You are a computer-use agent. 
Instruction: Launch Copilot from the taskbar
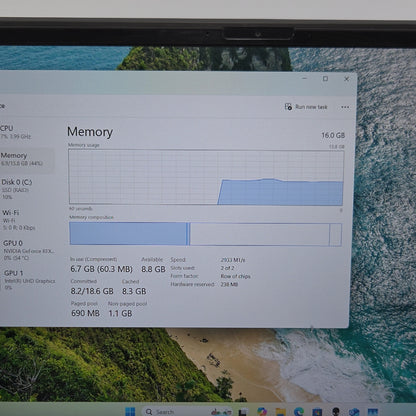pyautogui.click(x=262, y=412)
